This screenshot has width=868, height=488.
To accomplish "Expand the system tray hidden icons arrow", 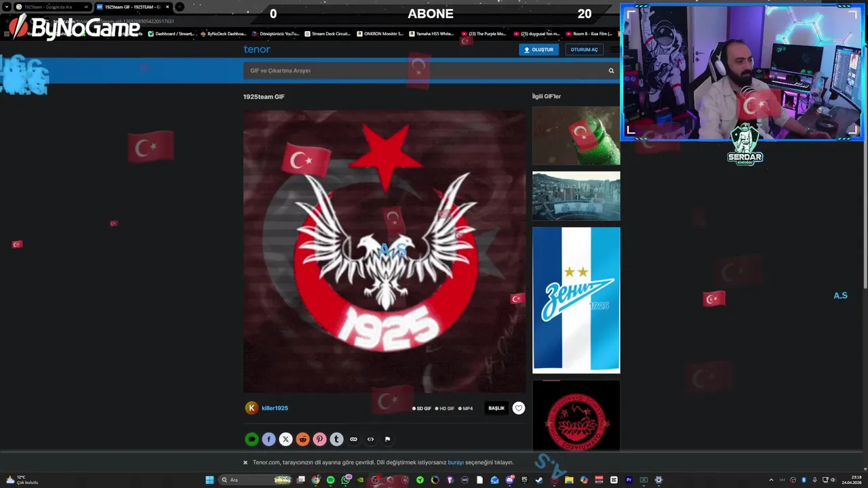I will tap(771, 480).
